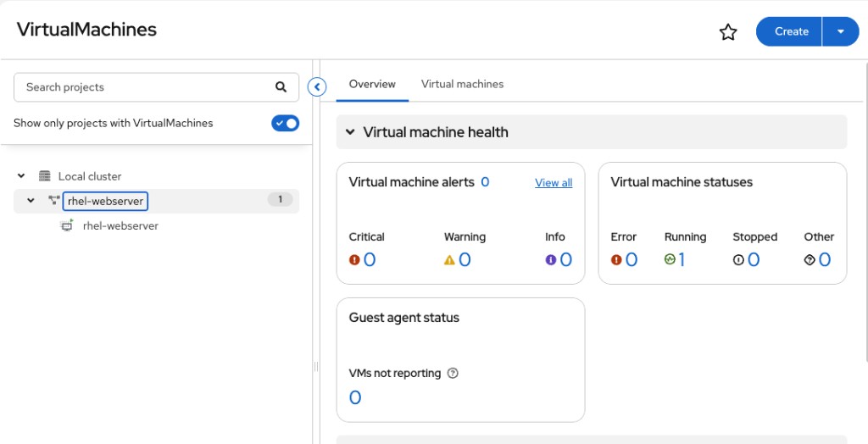Viewport: 868px width, 444px height.
Task: Collapse the project tree side panel
Action: coord(317,87)
